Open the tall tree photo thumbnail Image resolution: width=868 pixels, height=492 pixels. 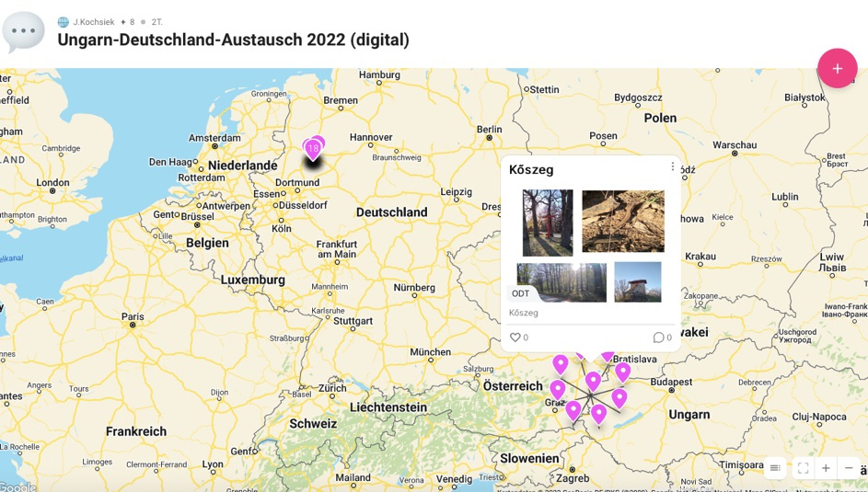click(x=548, y=223)
